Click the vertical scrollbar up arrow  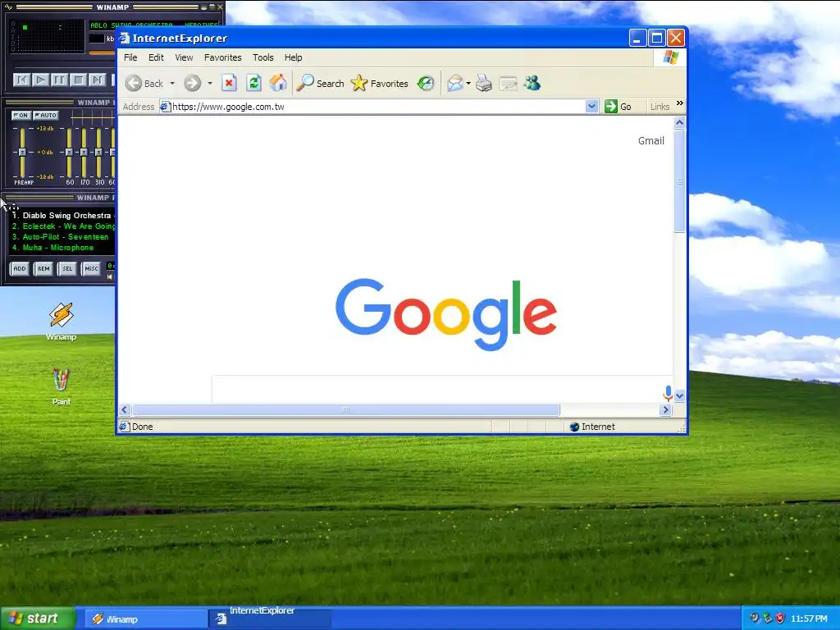[680, 123]
